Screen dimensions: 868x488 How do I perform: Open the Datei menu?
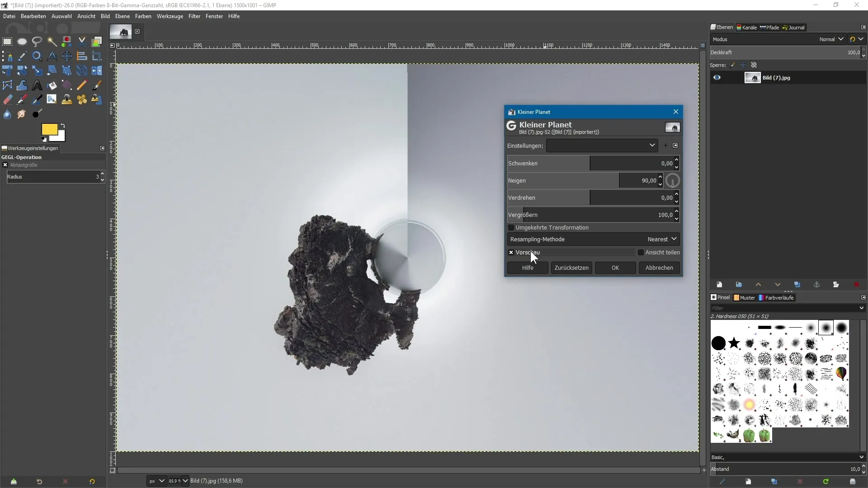[9, 16]
